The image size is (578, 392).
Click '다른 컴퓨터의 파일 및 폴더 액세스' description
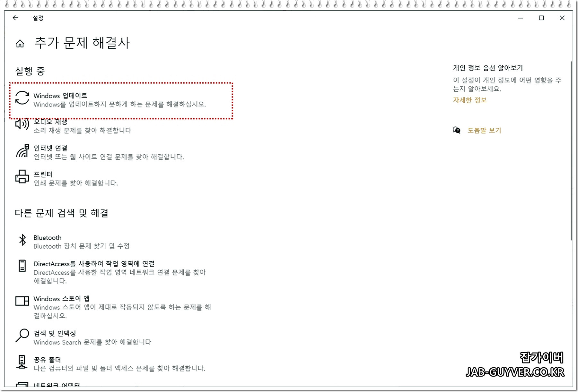click(119, 368)
